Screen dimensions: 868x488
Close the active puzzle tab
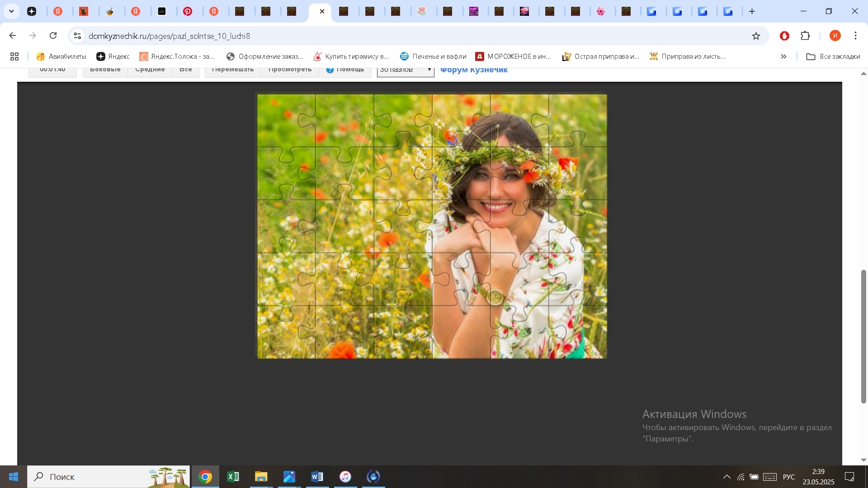pos(322,11)
